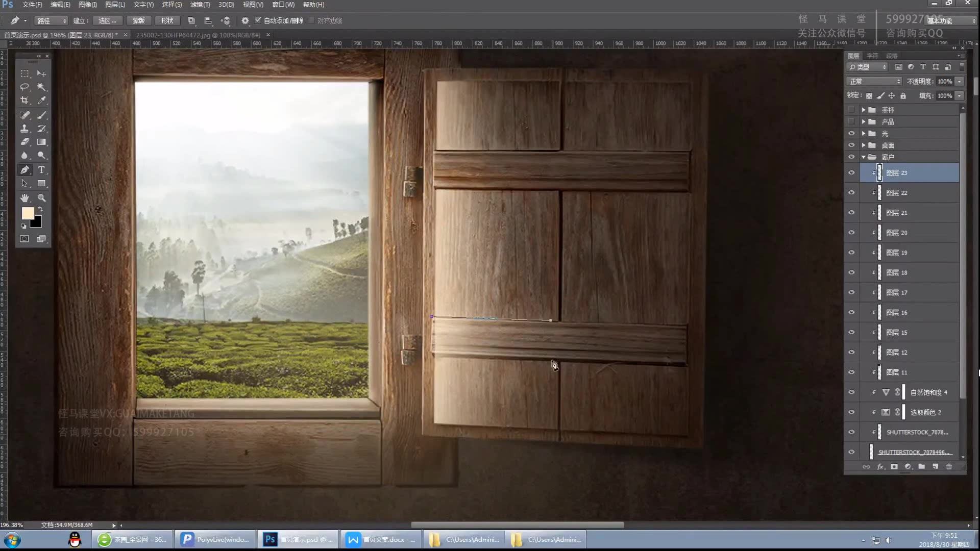
Task: Add a layer mask
Action: [x=894, y=467]
